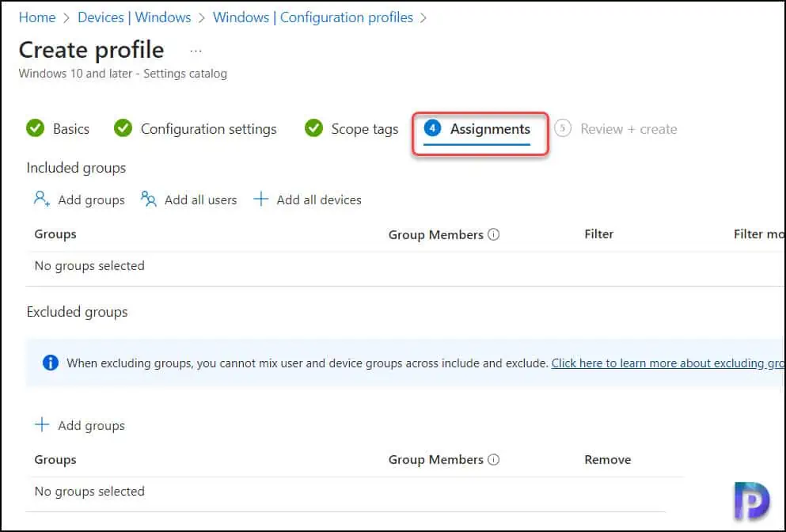This screenshot has height=532, width=786.
Task: Click Add all users button
Action: (x=188, y=199)
